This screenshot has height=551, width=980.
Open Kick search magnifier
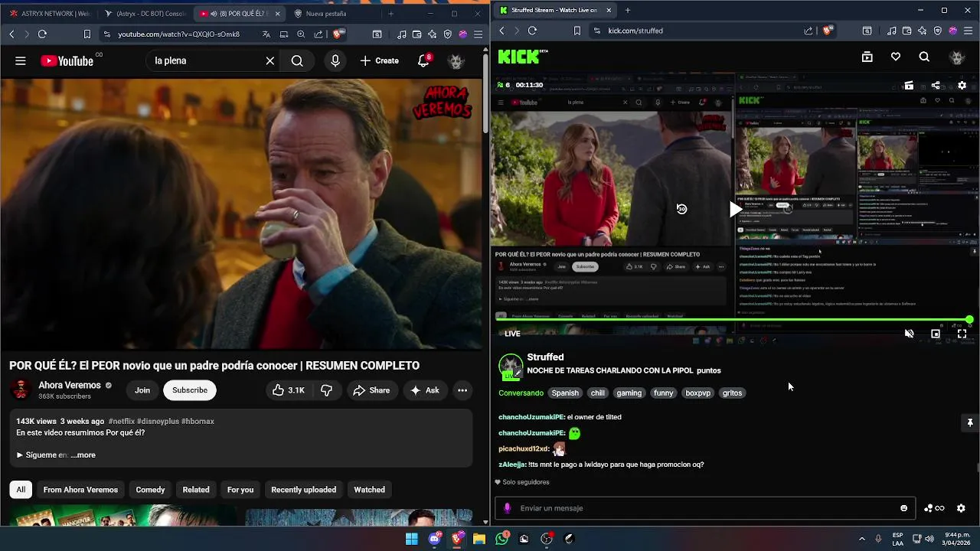(x=924, y=57)
